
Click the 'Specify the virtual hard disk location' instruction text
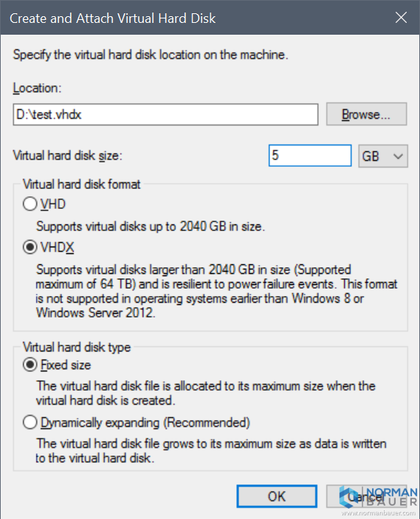tap(151, 55)
